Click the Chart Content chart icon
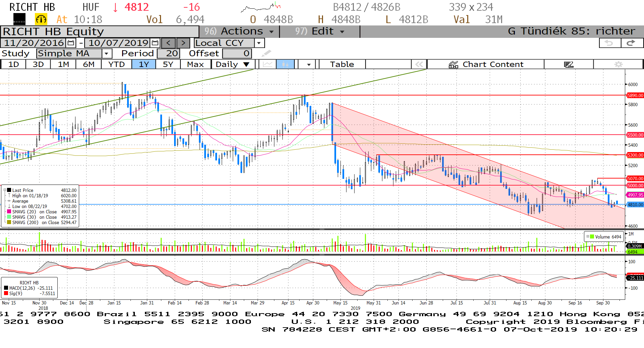 pos(453,64)
